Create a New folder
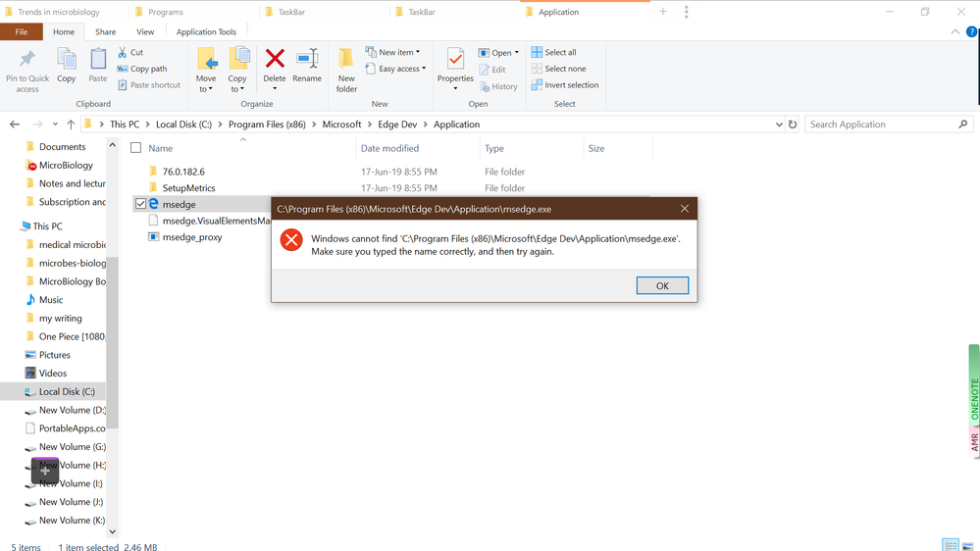 (x=346, y=70)
